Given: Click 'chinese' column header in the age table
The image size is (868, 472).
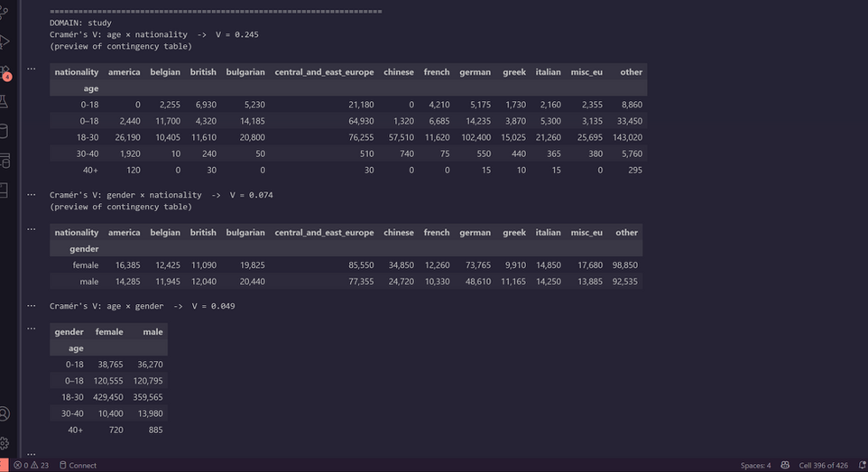Looking at the screenshot, I should pos(399,72).
